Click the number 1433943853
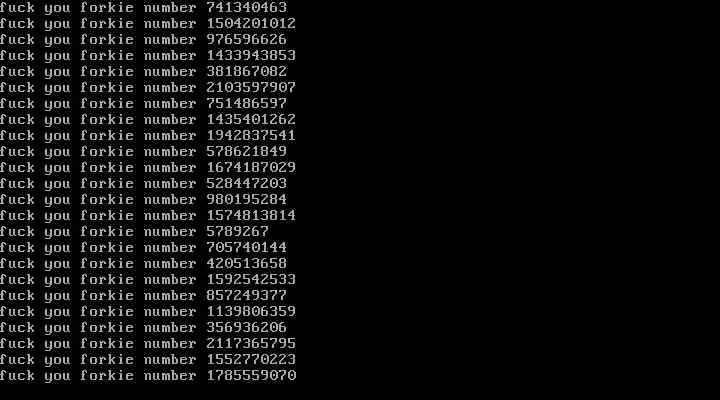The height and width of the screenshot is (400, 720). tap(251, 56)
